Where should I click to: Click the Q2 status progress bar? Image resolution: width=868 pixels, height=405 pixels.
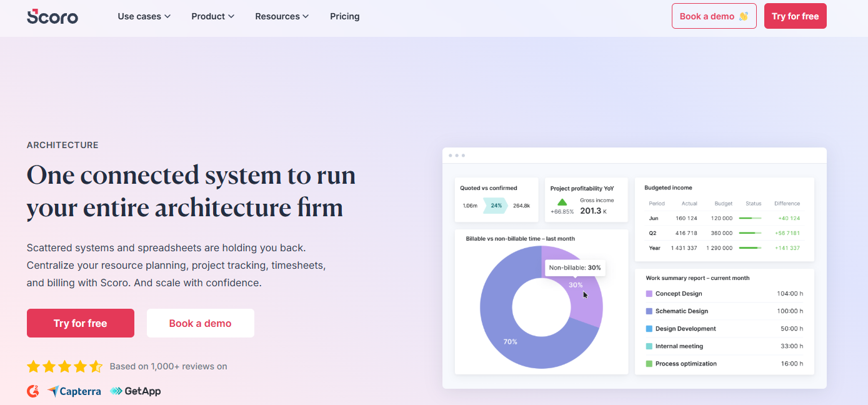coord(750,233)
